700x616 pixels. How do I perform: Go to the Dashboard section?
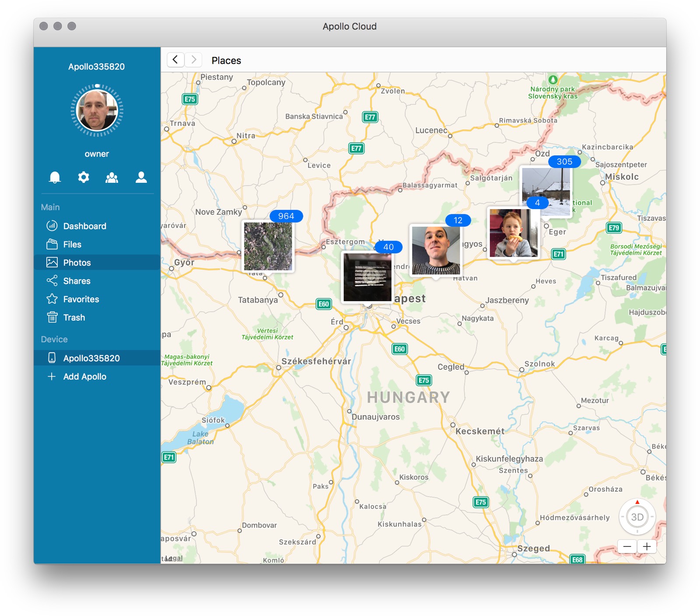[97, 226]
